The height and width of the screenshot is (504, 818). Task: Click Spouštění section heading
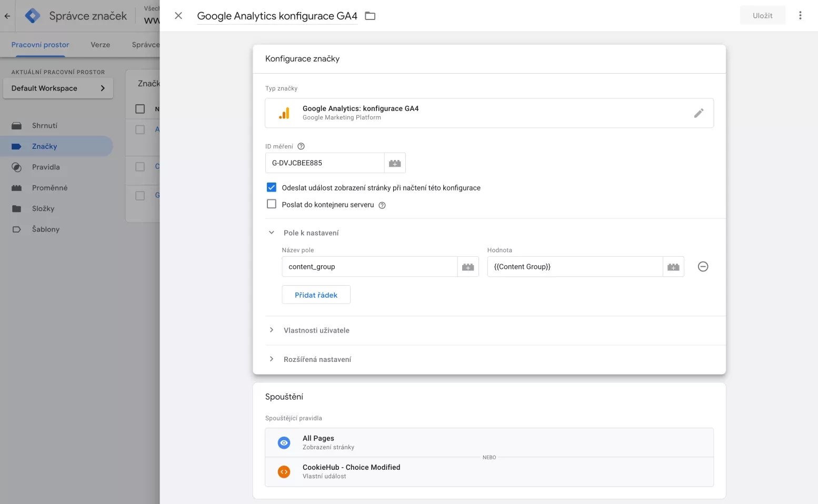[284, 397]
